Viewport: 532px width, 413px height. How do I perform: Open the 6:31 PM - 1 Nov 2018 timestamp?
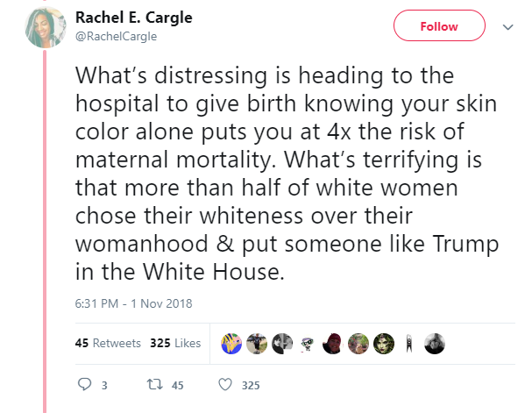pyautogui.click(x=134, y=303)
